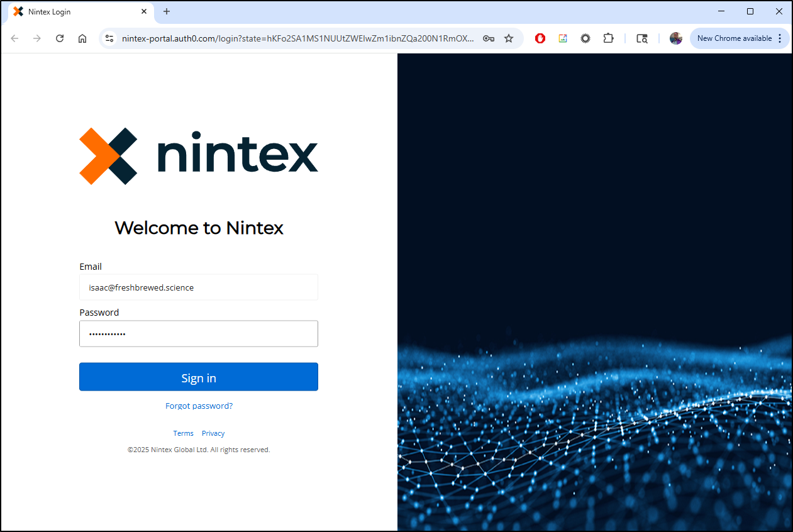This screenshot has width=793, height=532.
Task: Open Chrome three-dot menu
Action: coord(780,38)
